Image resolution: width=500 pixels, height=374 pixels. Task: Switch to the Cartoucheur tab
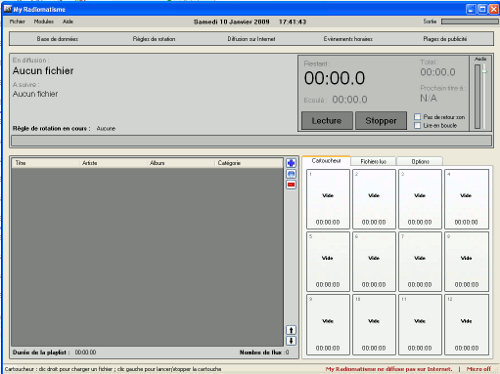click(x=326, y=161)
